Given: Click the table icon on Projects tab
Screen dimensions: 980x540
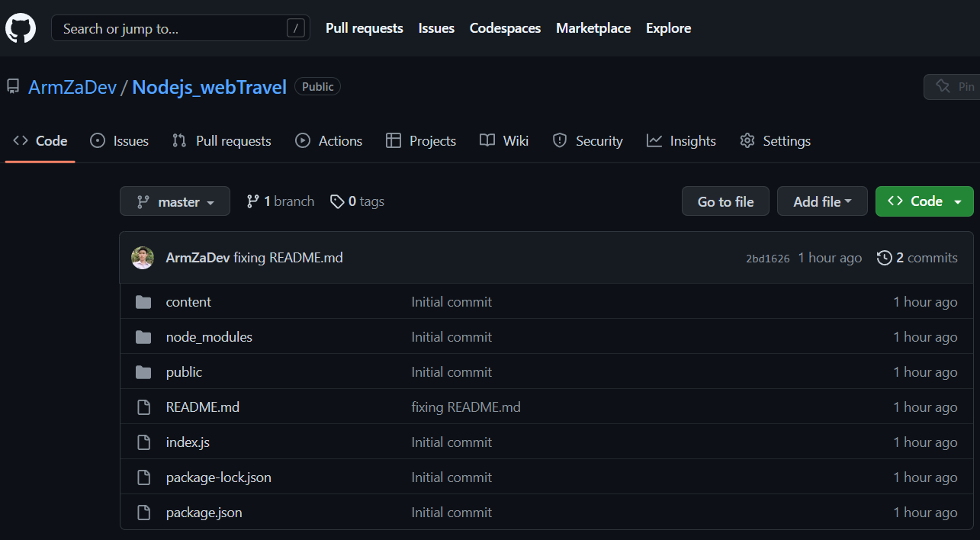Looking at the screenshot, I should click(x=394, y=140).
